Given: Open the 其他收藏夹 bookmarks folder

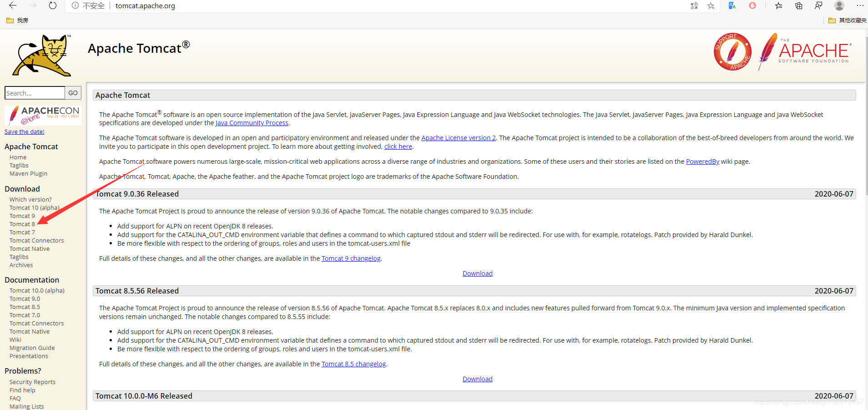Looking at the screenshot, I should click(x=848, y=20).
